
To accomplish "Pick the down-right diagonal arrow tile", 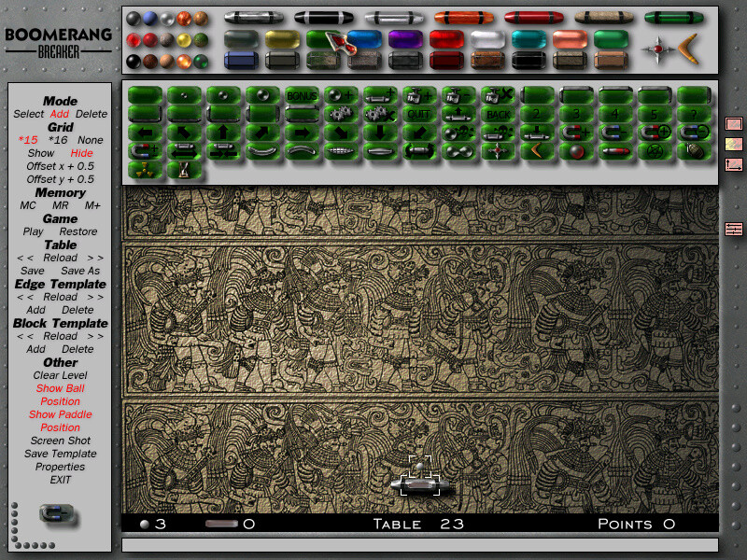I will [341, 133].
